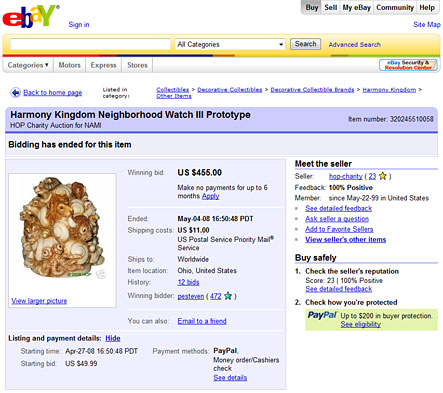Click the enlarge icon on the item photo
This screenshot has height=393, width=443.
pos(101,274)
